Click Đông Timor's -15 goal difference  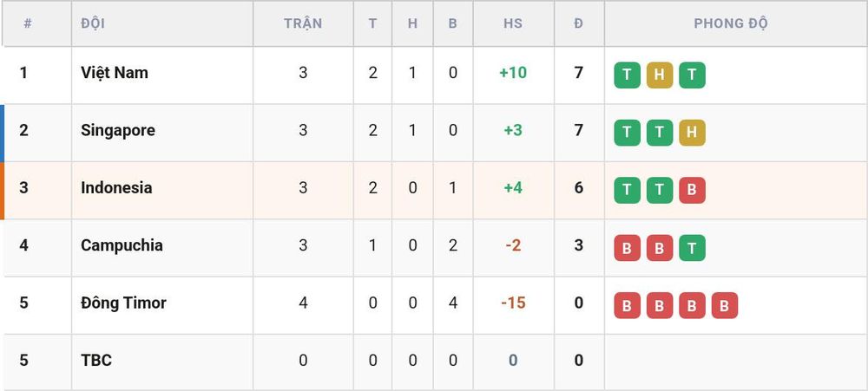coord(513,303)
